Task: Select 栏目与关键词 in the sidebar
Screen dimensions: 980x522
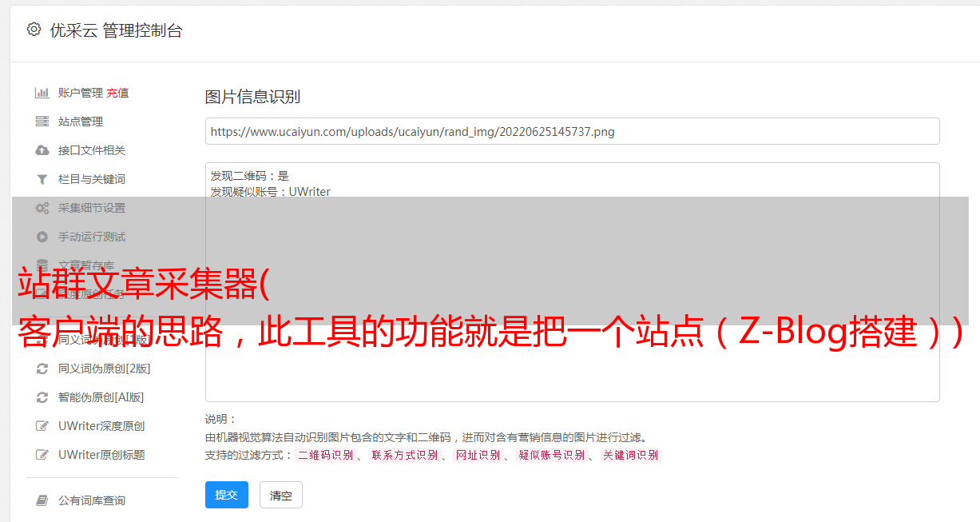Action: [x=92, y=179]
